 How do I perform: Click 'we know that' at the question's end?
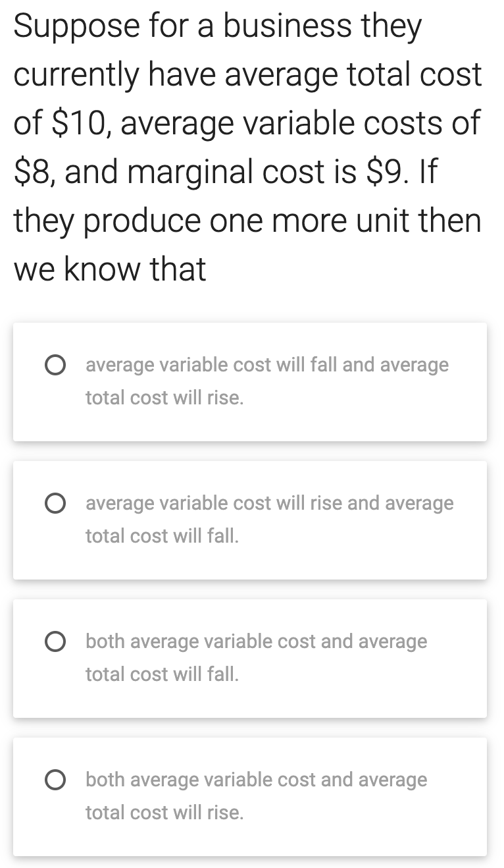point(109,269)
